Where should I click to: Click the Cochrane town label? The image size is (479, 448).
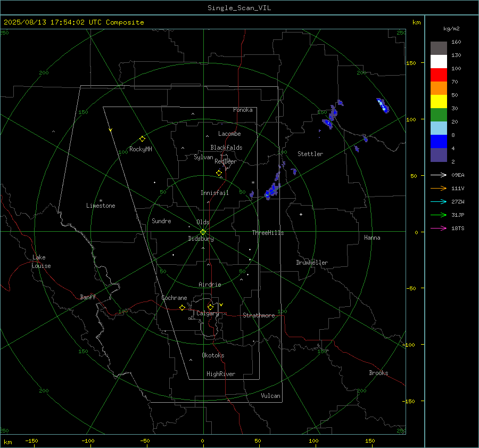pos(174,298)
